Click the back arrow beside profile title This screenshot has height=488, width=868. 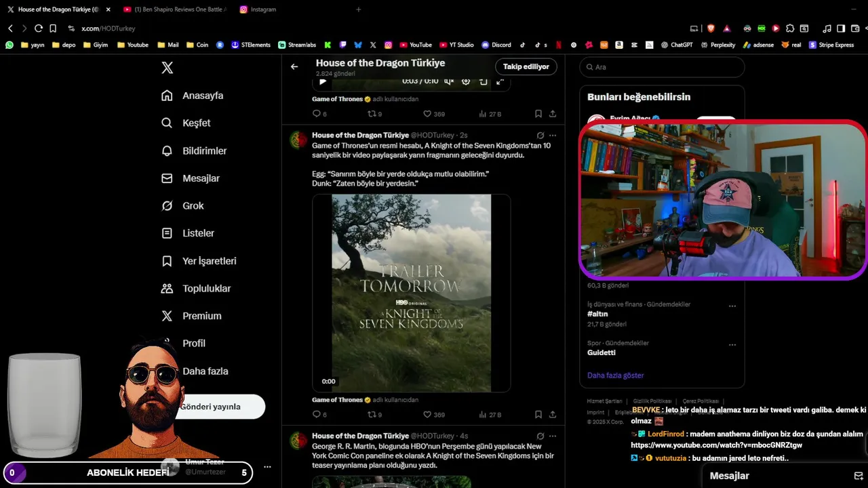294,66
